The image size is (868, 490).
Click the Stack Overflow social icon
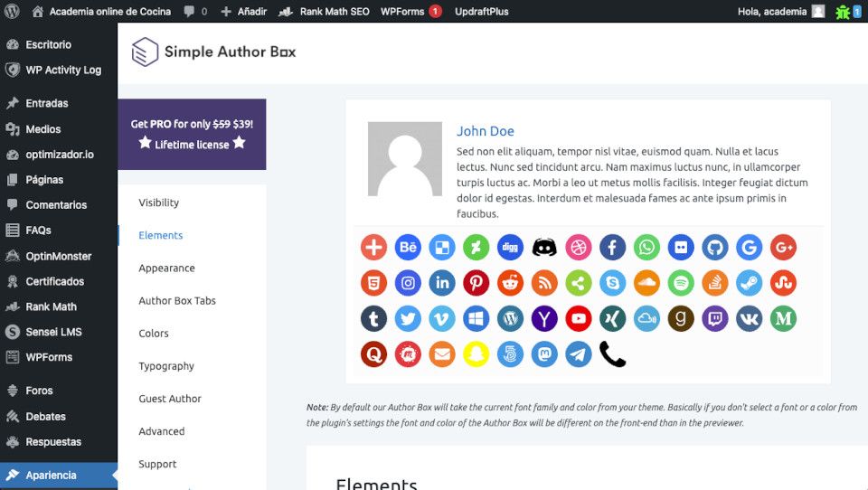tap(714, 283)
